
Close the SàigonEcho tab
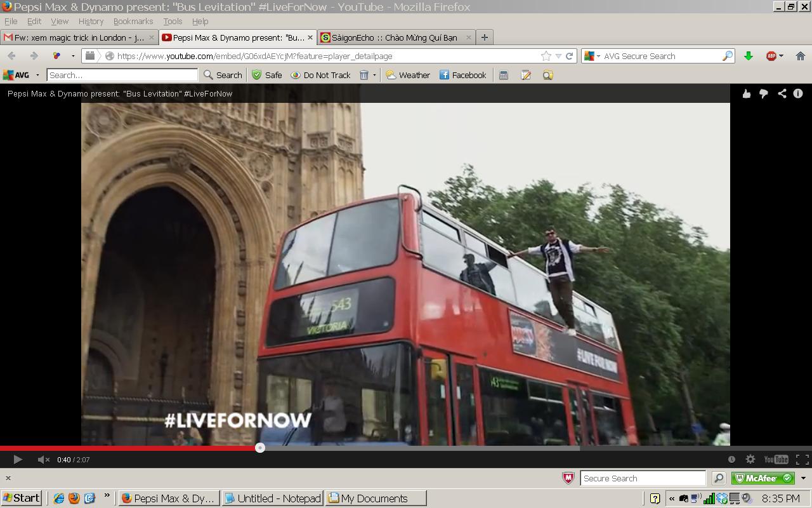468,37
